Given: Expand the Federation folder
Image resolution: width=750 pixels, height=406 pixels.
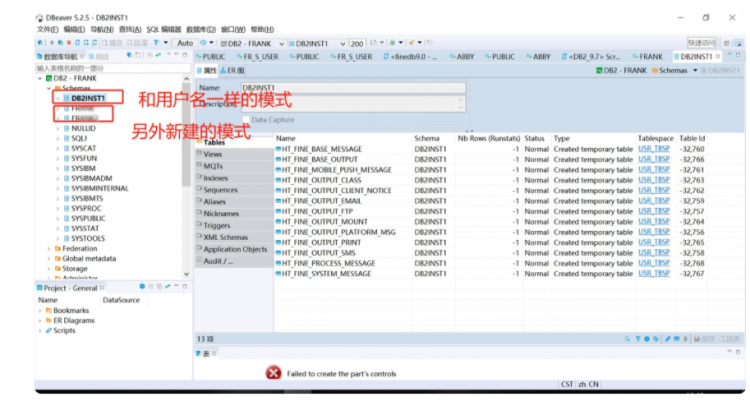Looking at the screenshot, I should click(x=49, y=249).
